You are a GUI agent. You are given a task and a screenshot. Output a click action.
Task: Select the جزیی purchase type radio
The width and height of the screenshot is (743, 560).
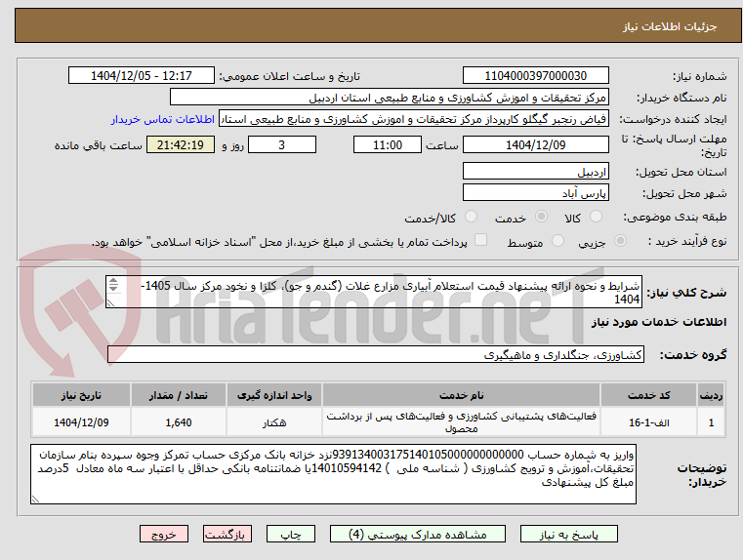620,241
